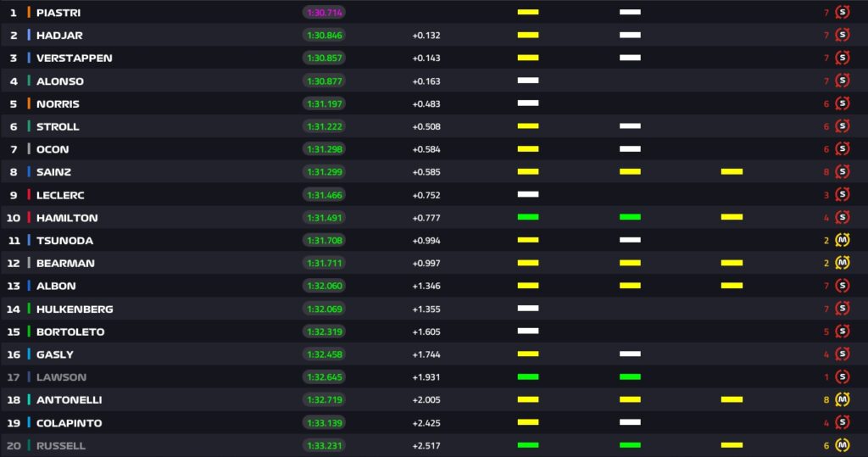Select driver Hulkenberg in the list
The image size is (868, 457).
(x=75, y=309)
